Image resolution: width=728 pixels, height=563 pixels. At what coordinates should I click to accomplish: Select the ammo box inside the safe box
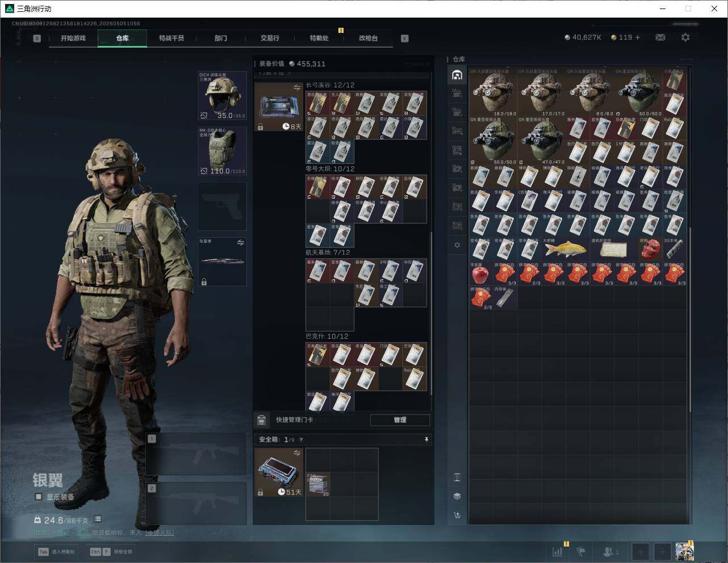(318, 484)
